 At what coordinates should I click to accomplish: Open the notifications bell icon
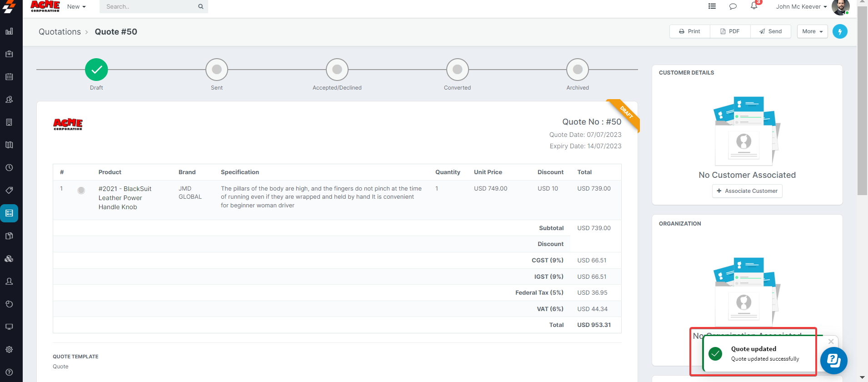point(754,6)
